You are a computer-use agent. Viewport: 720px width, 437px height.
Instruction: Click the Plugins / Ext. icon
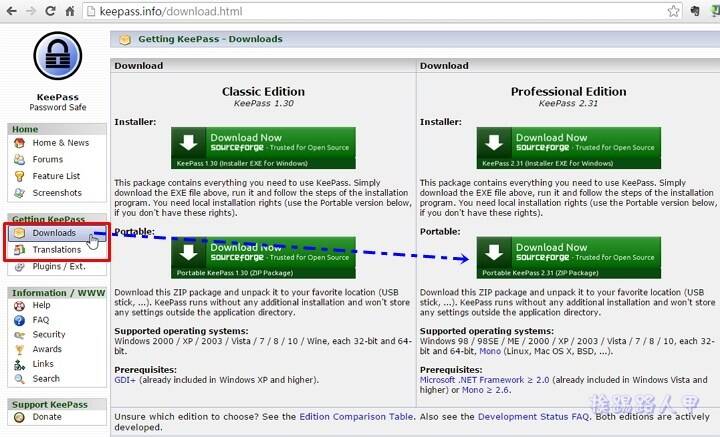[x=19, y=267]
